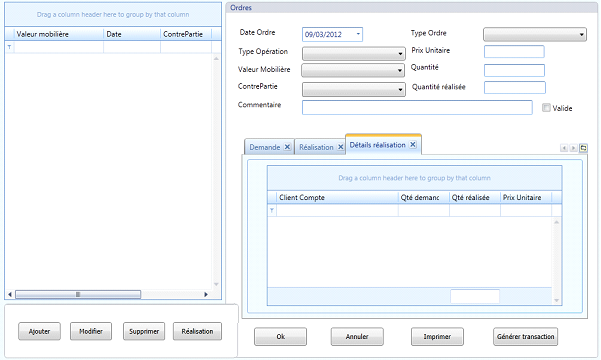Sort by Prix Unitaire column header in details grid
The width and height of the screenshot is (601, 360).
pyautogui.click(x=526, y=197)
